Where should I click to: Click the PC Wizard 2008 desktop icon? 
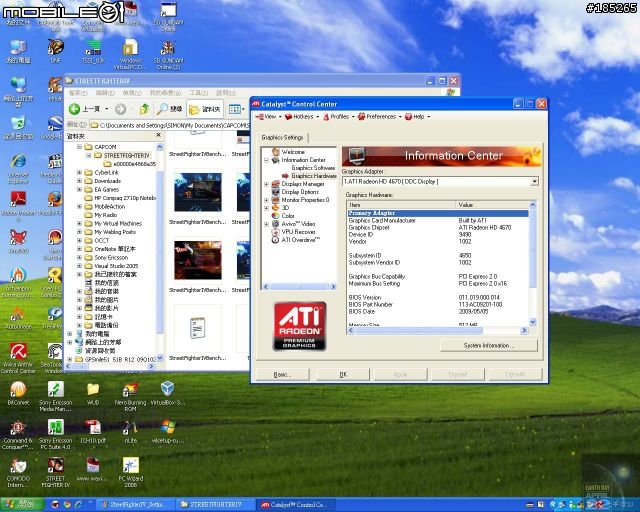coord(130,465)
